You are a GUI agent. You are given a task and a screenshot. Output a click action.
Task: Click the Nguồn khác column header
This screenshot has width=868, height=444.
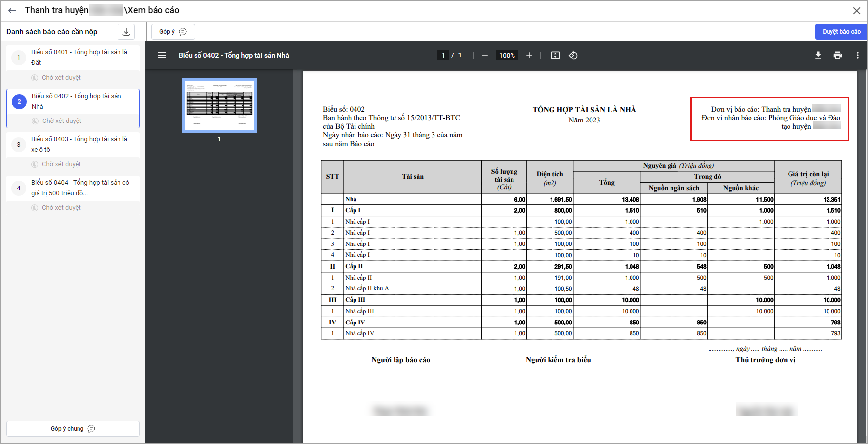pos(741,188)
